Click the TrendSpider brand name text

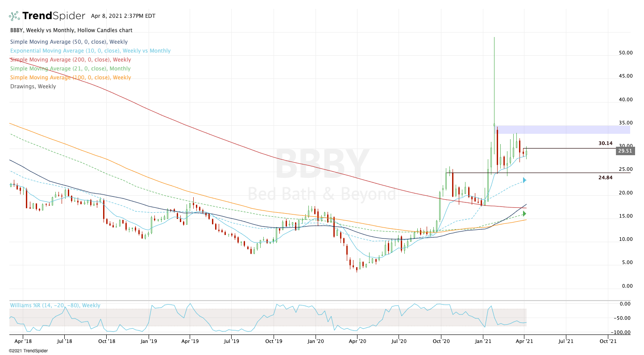point(54,16)
